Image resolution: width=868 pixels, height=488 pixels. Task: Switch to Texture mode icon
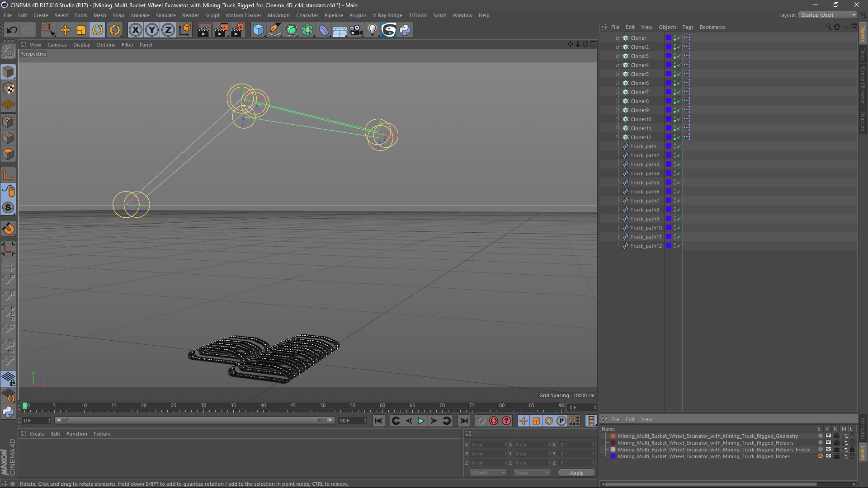pyautogui.click(x=8, y=89)
